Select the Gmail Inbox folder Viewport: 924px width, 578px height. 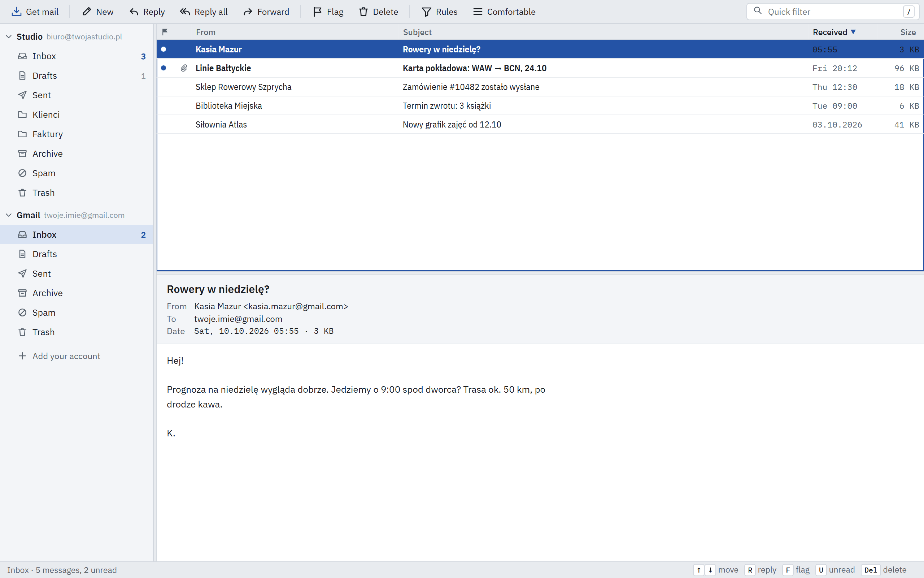[77, 235]
